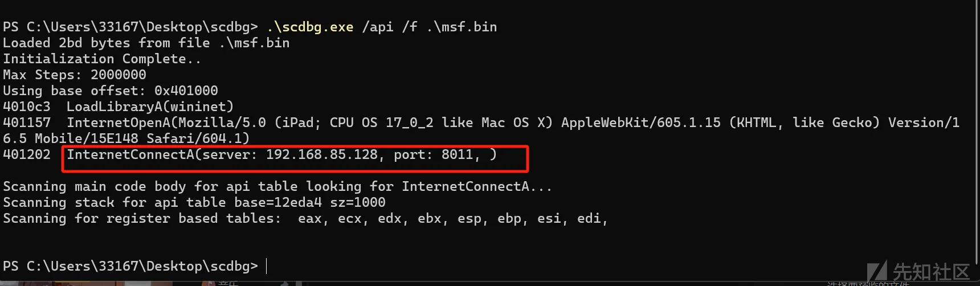The image size is (980, 286).
Task: Click the port 8011 value
Action: (457, 154)
